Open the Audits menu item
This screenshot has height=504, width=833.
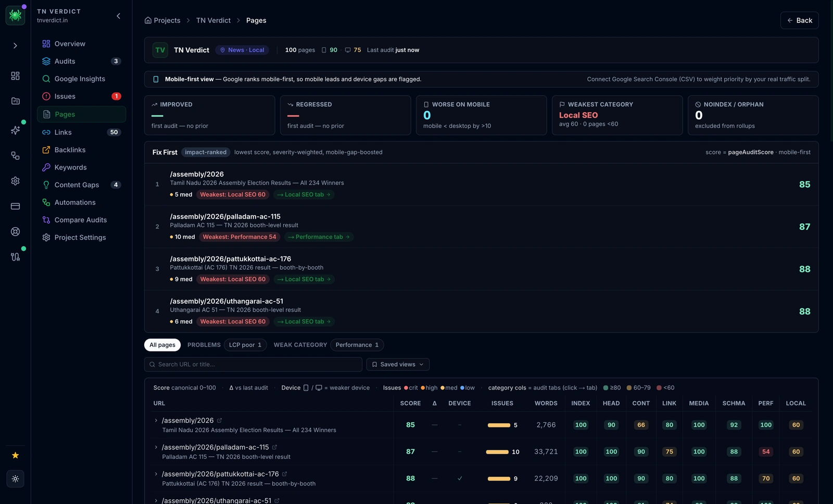coord(82,61)
